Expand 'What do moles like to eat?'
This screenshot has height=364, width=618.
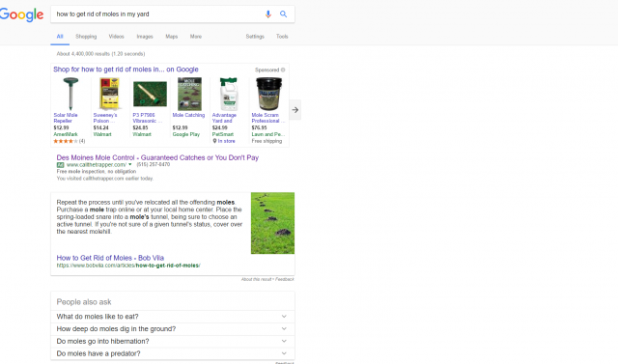point(173,317)
